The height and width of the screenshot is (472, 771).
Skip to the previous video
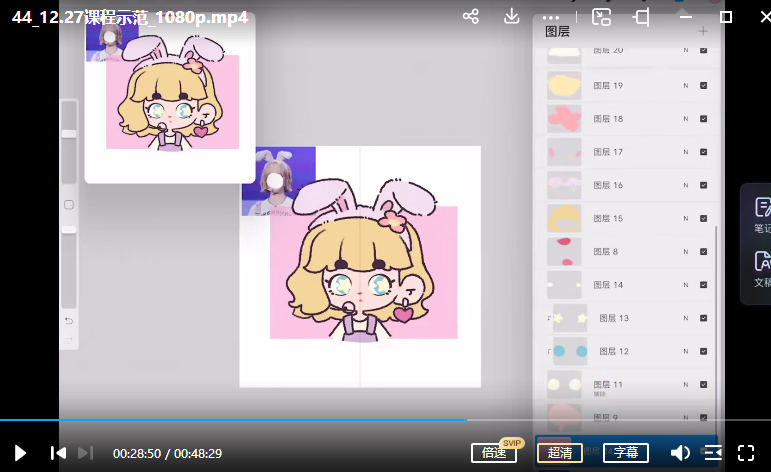tap(58, 453)
